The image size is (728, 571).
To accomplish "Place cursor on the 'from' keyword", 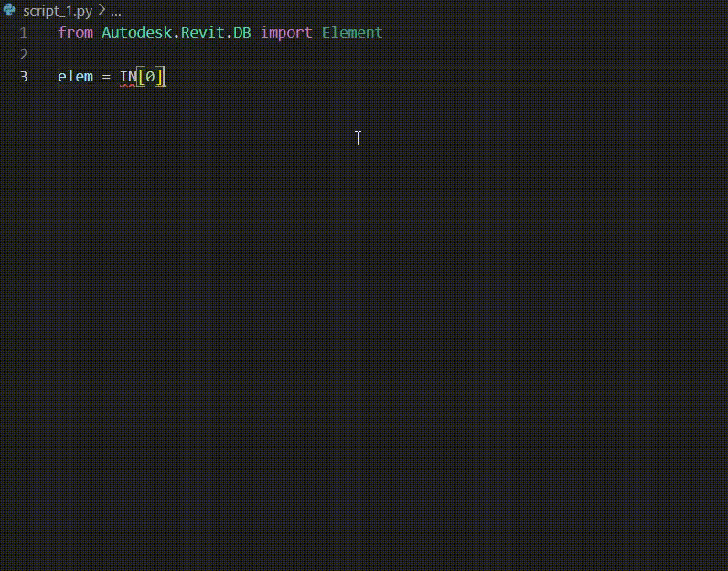I will point(75,33).
